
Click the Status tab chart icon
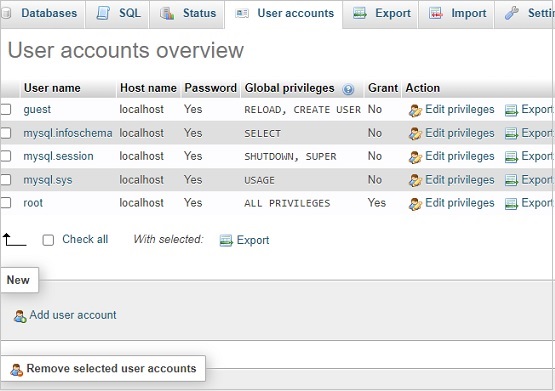click(167, 13)
